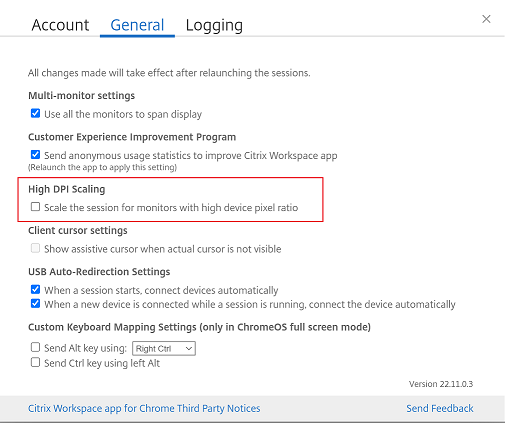This screenshot has height=423, width=505.
Task: Click the 'All changes made will take effect' notice
Action: point(169,73)
